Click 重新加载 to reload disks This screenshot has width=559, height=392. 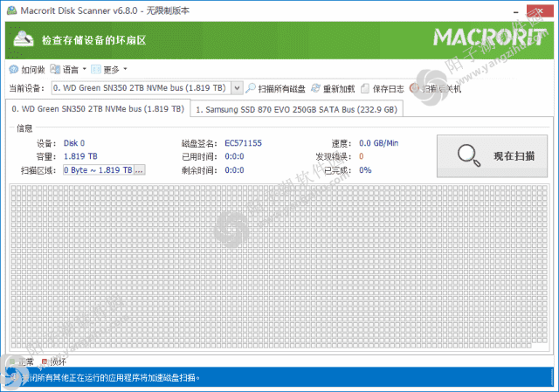[339, 89]
